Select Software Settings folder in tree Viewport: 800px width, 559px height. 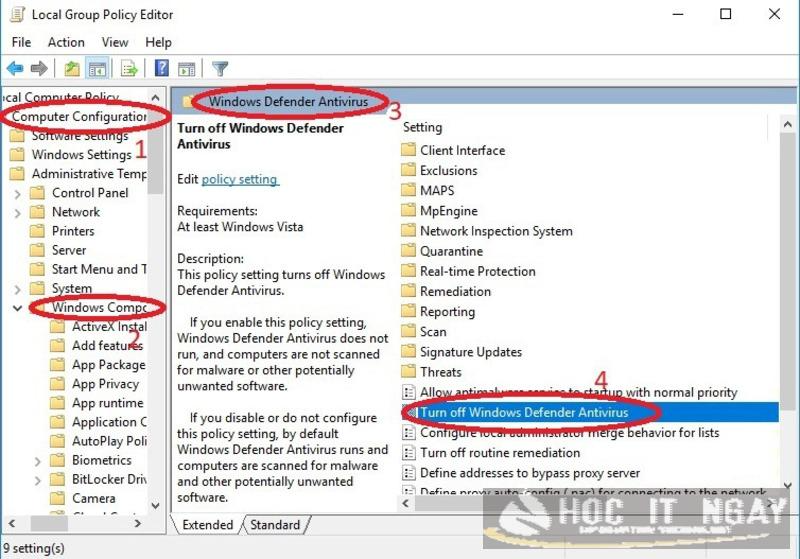click(70, 136)
